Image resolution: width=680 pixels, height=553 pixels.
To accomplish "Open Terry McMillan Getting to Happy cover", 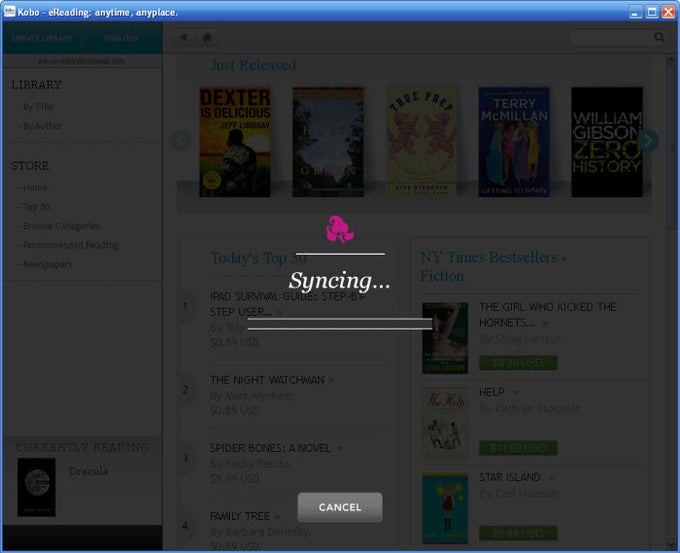I will coord(514,142).
